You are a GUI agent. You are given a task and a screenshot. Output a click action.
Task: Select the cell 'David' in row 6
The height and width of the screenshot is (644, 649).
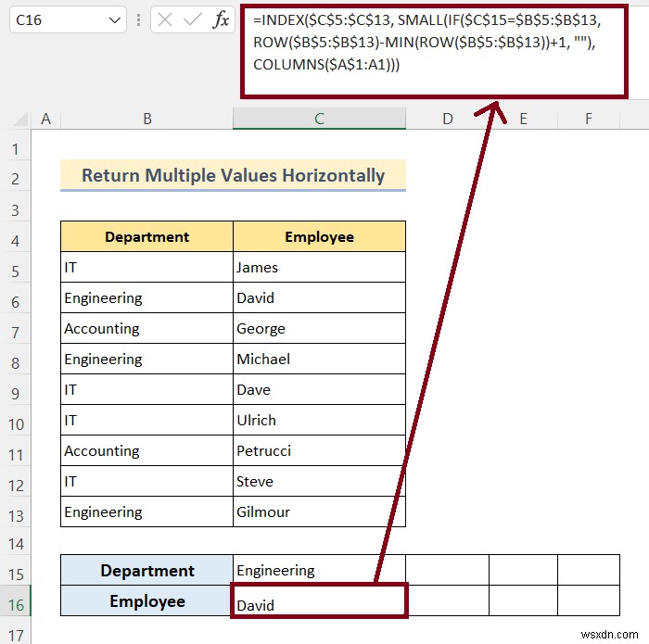tap(319, 297)
